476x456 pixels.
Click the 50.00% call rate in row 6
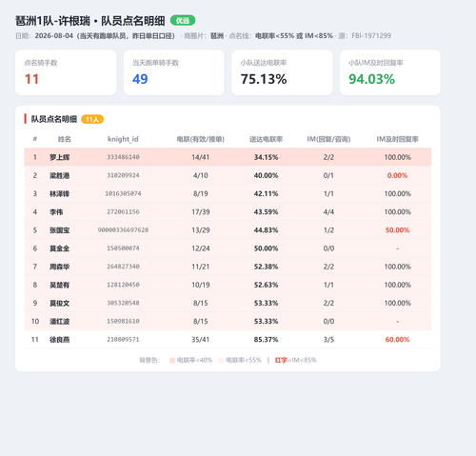[266, 248]
